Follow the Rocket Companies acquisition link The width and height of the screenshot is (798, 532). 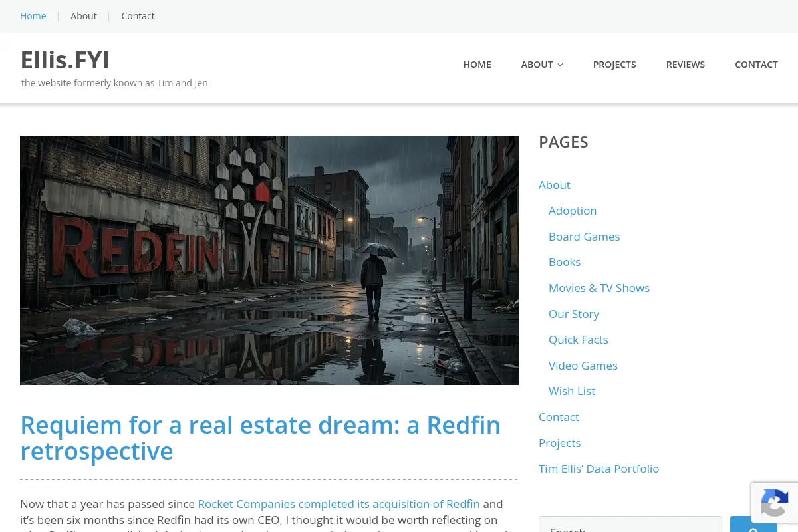[338, 504]
